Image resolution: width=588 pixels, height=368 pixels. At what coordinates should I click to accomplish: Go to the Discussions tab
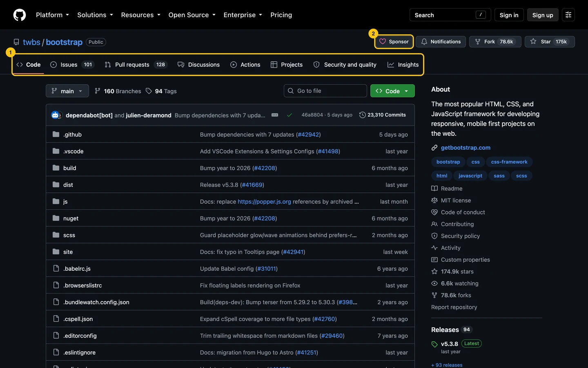[x=199, y=65]
